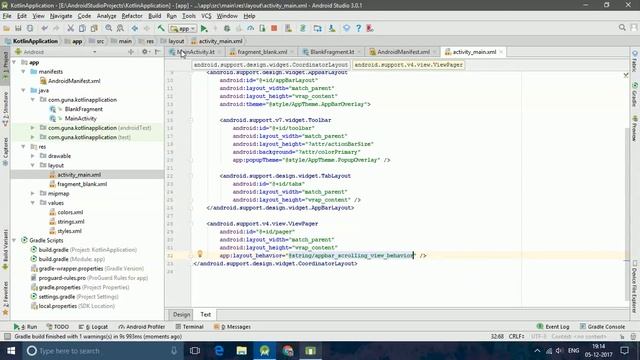Select colors.xml in the values folder

(70, 212)
